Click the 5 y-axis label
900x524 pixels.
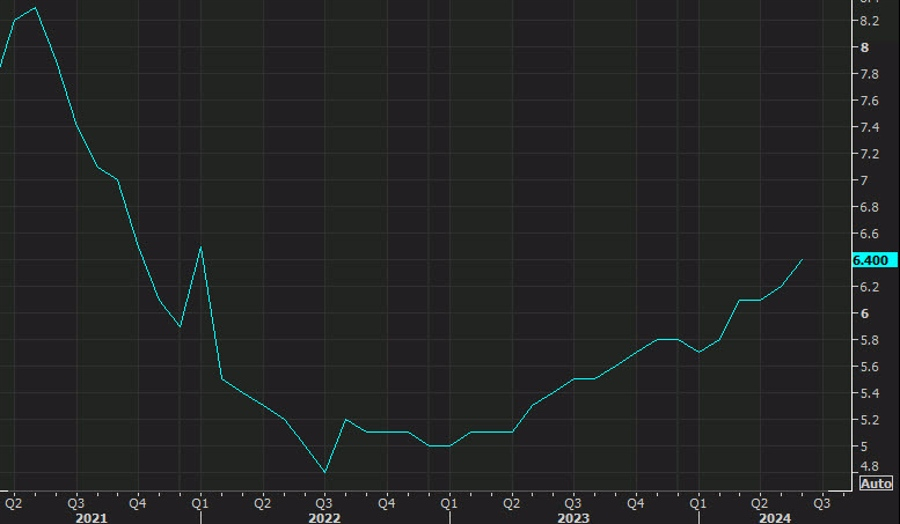pos(864,447)
